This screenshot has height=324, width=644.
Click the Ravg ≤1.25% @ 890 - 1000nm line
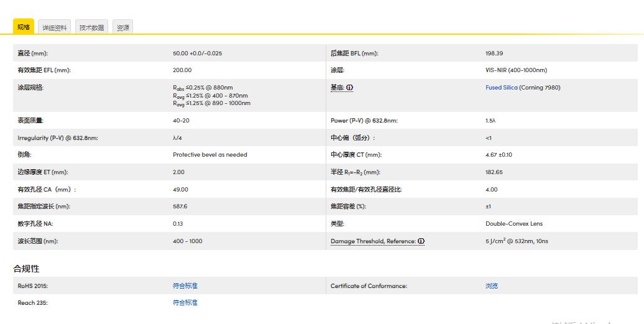point(211,103)
